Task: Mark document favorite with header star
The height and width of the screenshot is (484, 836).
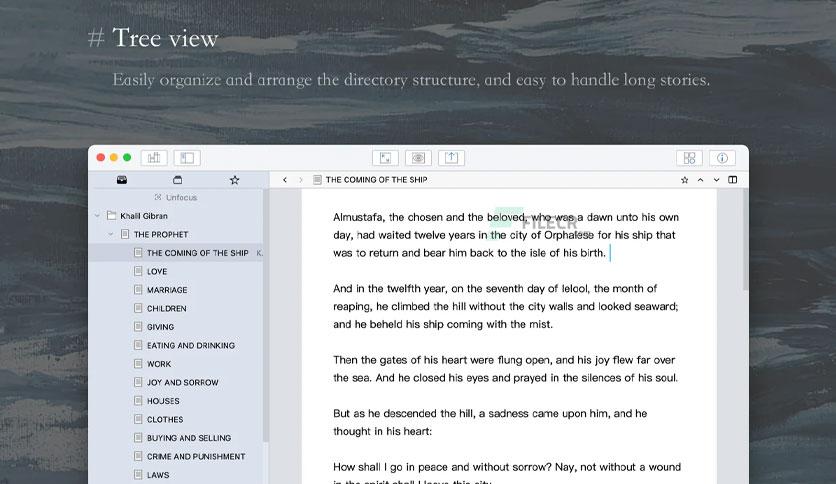Action: click(x=685, y=180)
